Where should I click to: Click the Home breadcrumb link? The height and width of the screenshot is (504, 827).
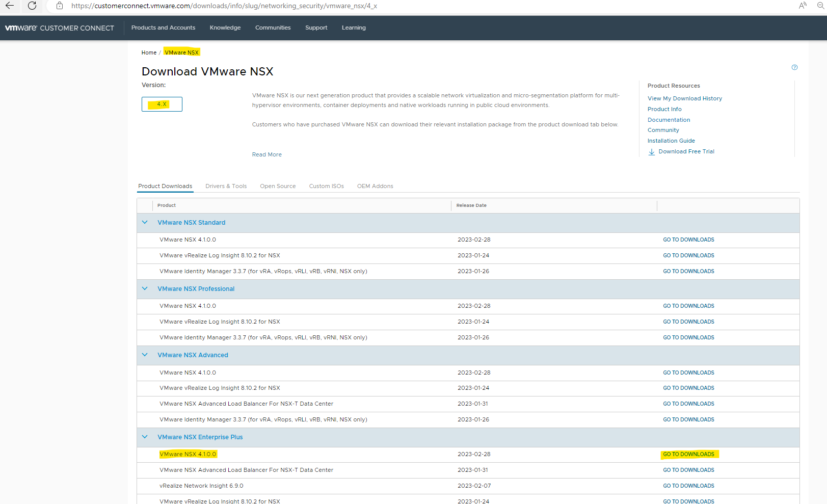pos(149,52)
